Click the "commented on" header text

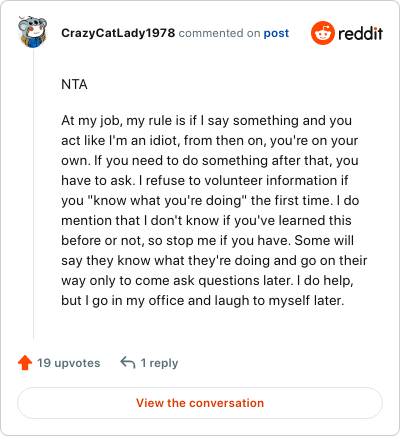click(x=219, y=33)
